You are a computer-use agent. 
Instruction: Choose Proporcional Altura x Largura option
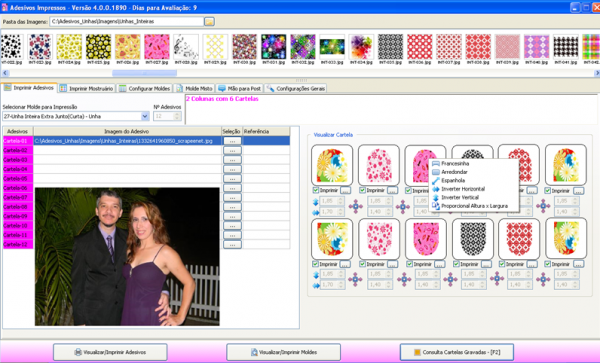pyautogui.click(x=474, y=206)
